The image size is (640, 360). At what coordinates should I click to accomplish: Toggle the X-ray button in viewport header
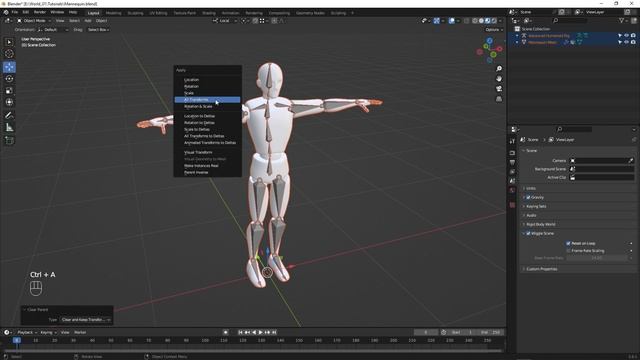(x=466, y=20)
